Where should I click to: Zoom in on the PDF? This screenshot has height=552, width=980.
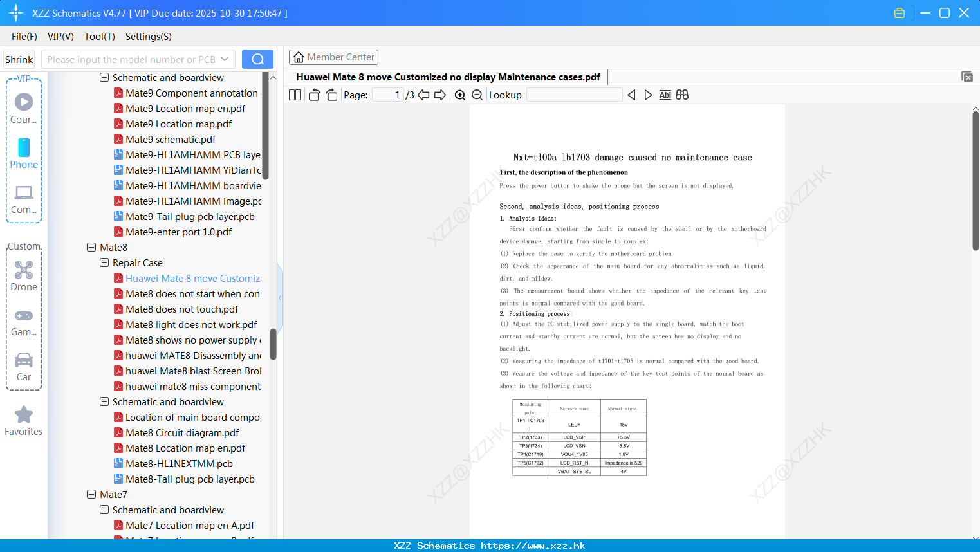460,95
